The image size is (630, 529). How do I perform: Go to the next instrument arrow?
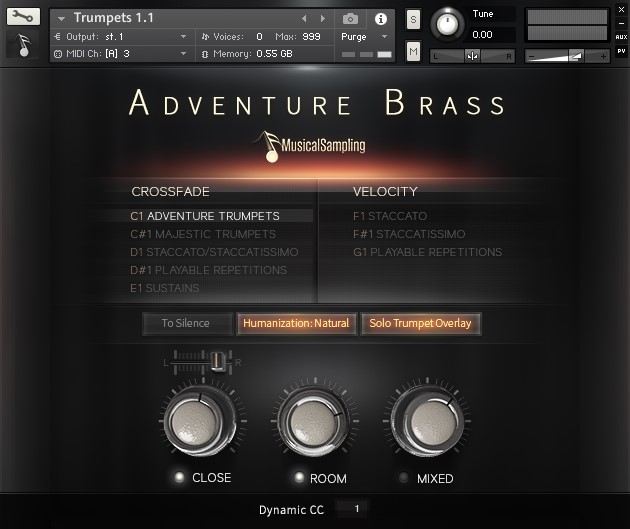(x=320, y=18)
